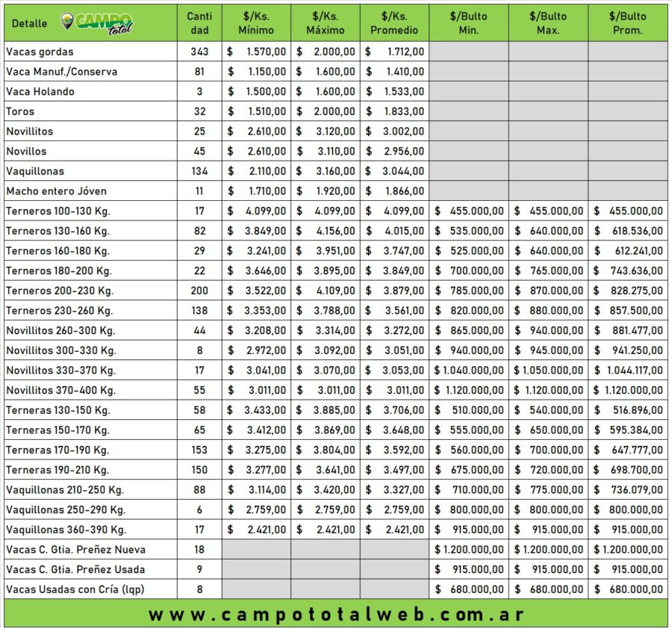Click the Vaca Holando row label
The image size is (672, 629).
click(x=40, y=91)
